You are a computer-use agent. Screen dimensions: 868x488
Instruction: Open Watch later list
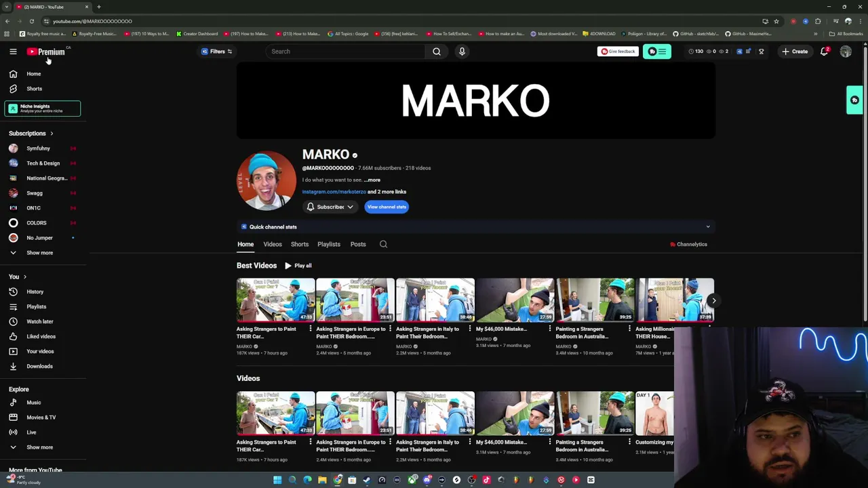41,321
